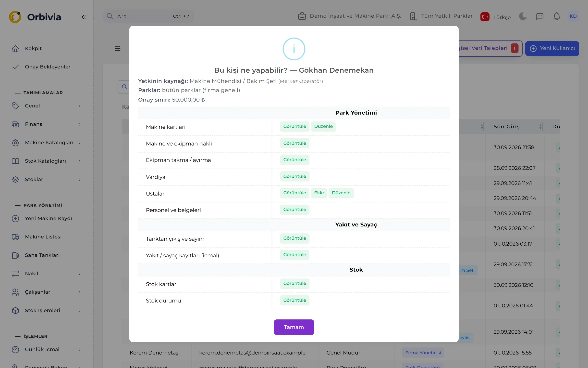Open Makine Listesi truck icon
588x368 pixels.
pos(15,237)
